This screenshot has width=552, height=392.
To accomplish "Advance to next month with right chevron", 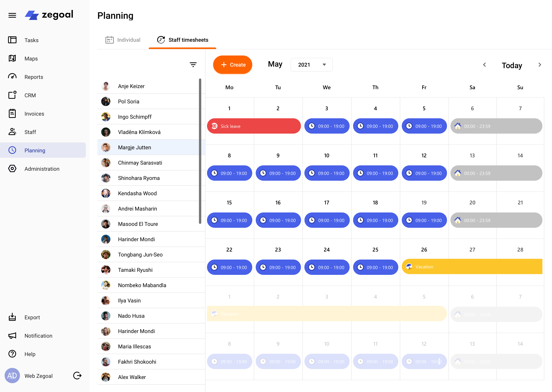I will point(540,65).
